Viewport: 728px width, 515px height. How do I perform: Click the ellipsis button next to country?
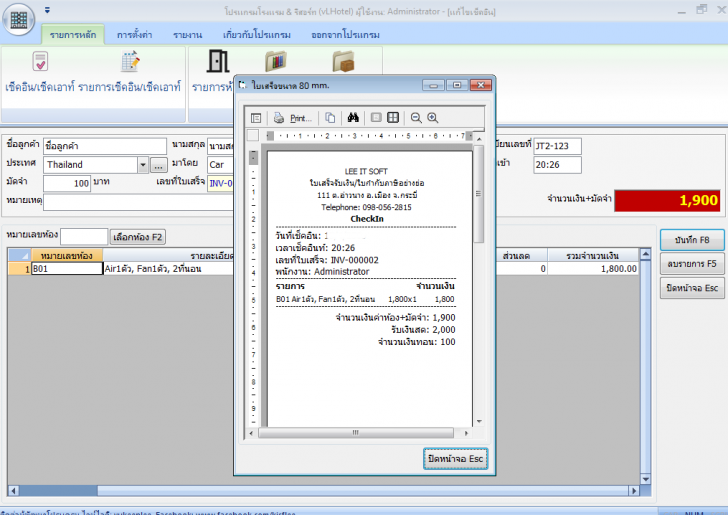[x=159, y=165]
